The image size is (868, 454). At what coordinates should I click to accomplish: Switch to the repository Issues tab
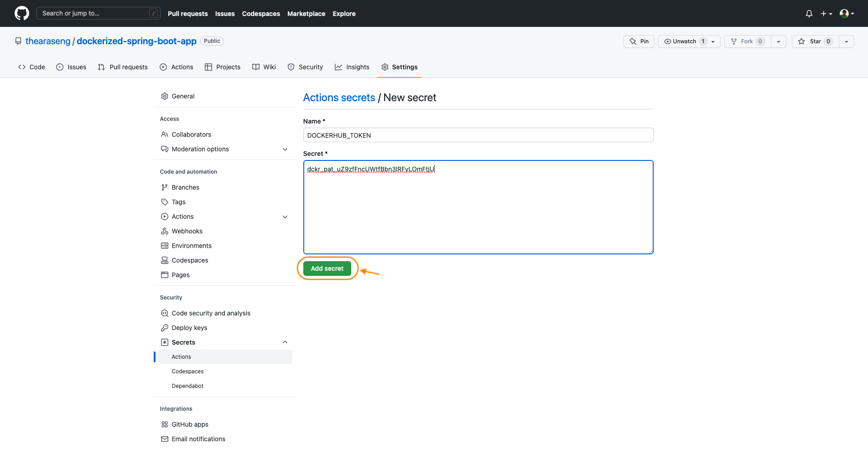tap(71, 67)
